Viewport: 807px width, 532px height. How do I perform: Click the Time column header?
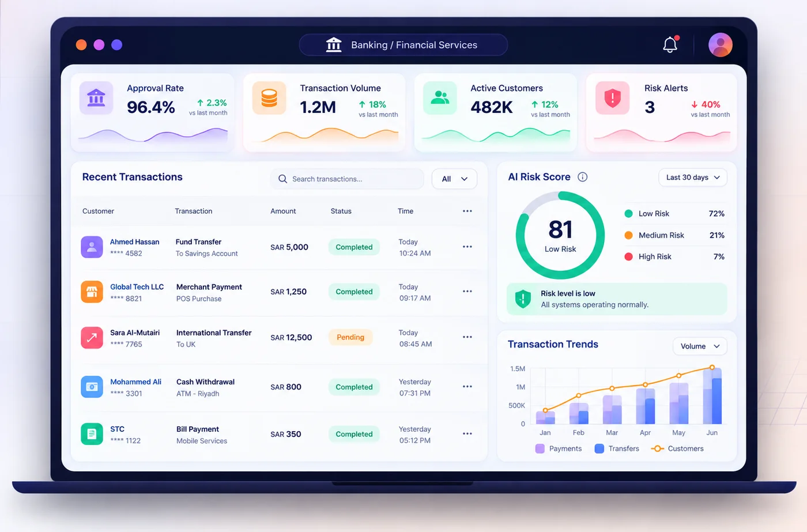click(x=405, y=211)
